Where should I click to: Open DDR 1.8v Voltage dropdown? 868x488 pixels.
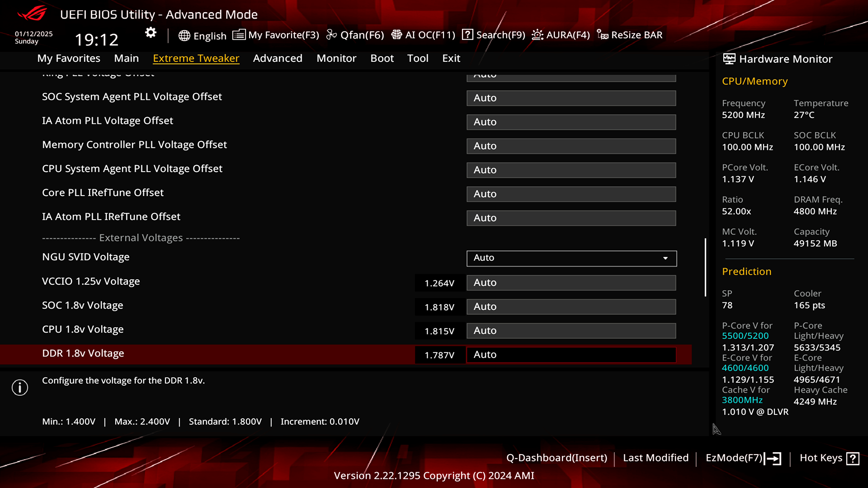click(x=571, y=354)
